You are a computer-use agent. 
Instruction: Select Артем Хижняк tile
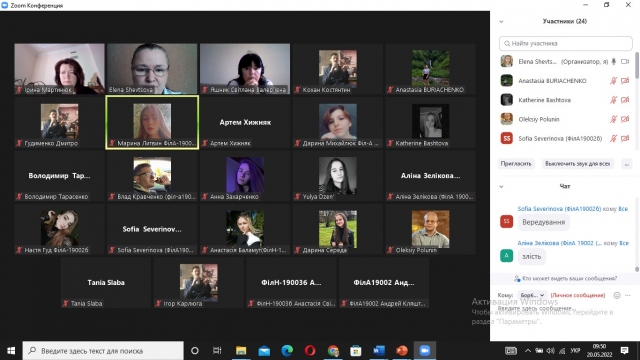[x=245, y=122]
